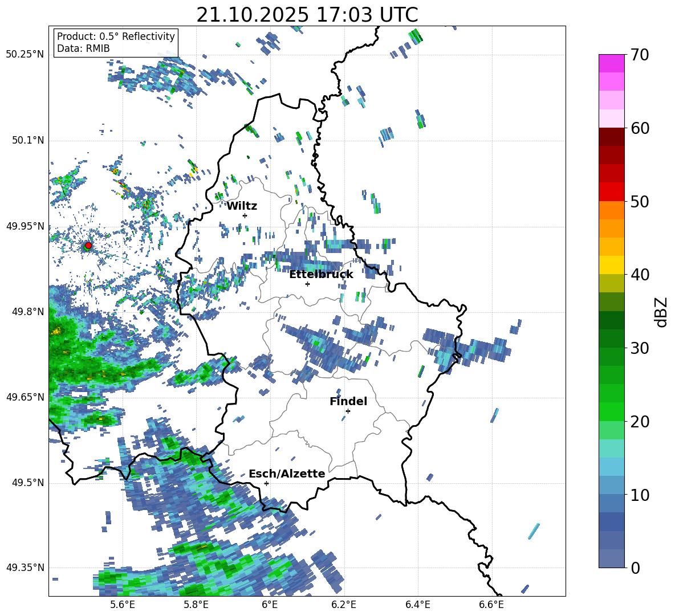Click the 50.25°N latitude label

tap(25, 55)
